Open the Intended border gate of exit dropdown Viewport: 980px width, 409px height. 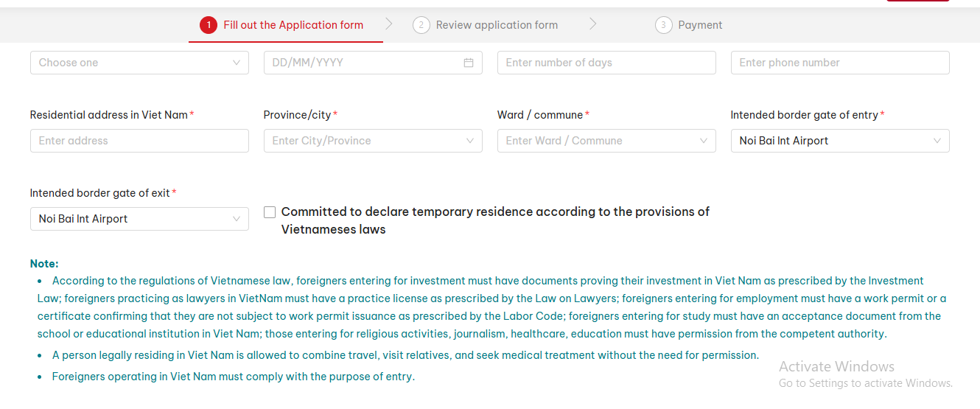click(139, 219)
